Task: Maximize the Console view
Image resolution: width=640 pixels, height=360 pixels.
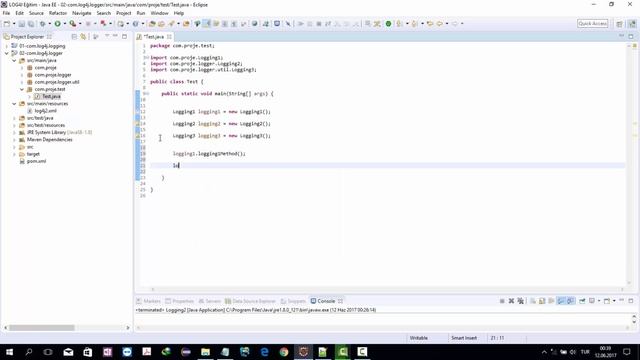Action: pyautogui.click(x=631, y=300)
